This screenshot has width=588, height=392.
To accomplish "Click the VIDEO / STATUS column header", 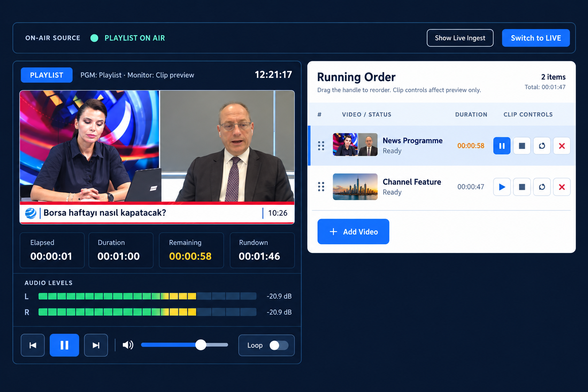I will (x=366, y=114).
